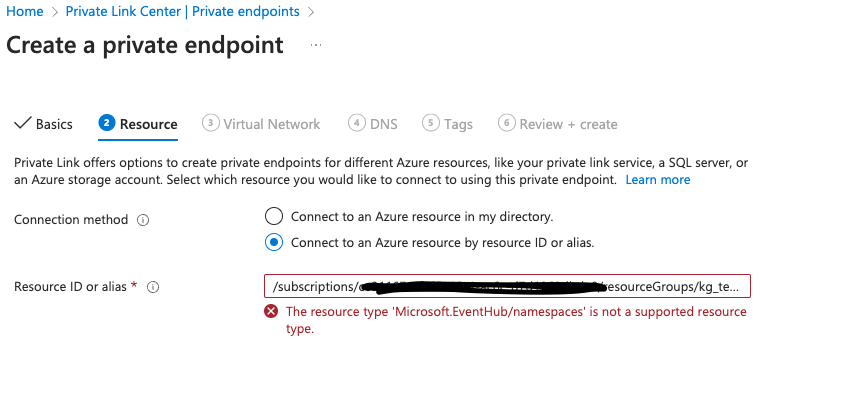Click the Resource ID or alias text field

pos(507,286)
